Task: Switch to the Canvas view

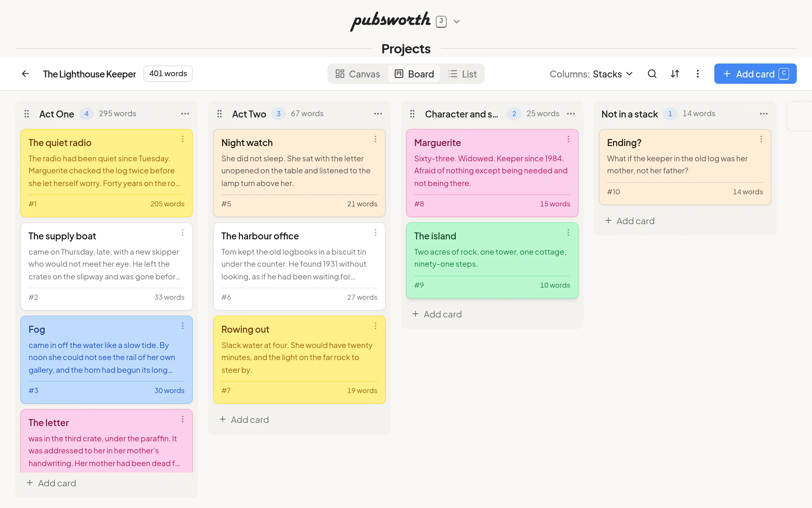Action: 358,74
